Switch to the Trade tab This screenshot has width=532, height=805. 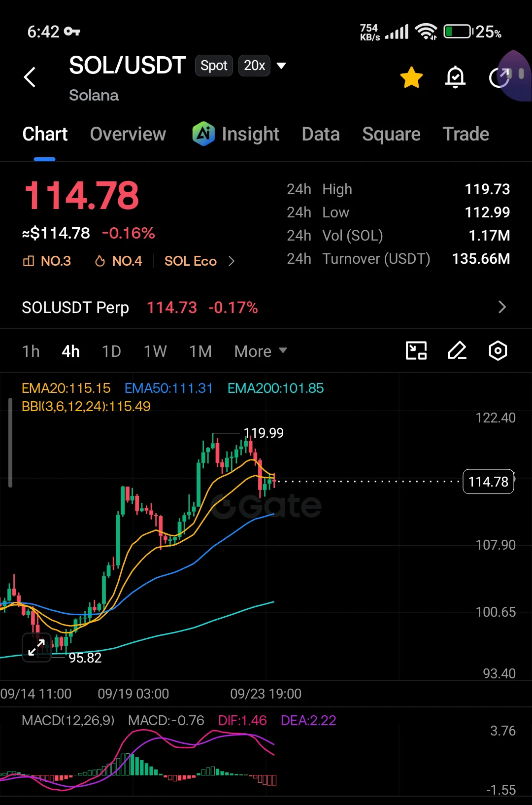[x=465, y=134]
